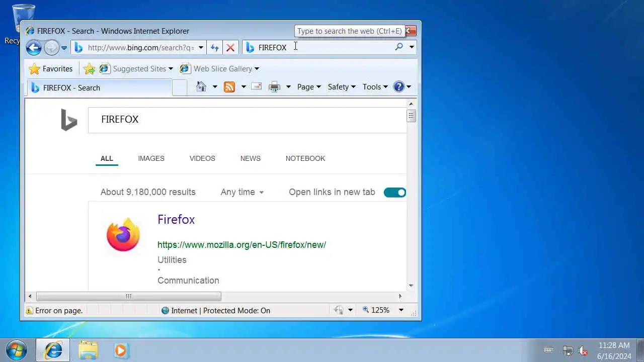Select the ALL results tab

click(107, 158)
